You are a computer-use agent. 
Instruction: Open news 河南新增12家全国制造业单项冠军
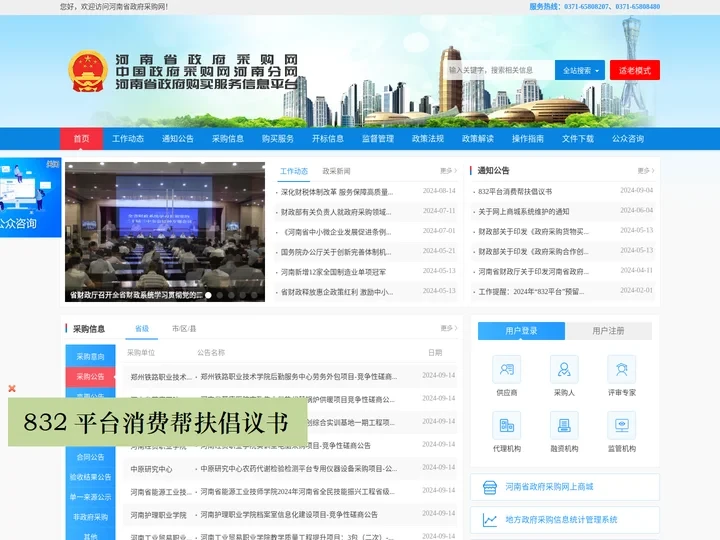(x=333, y=272)
